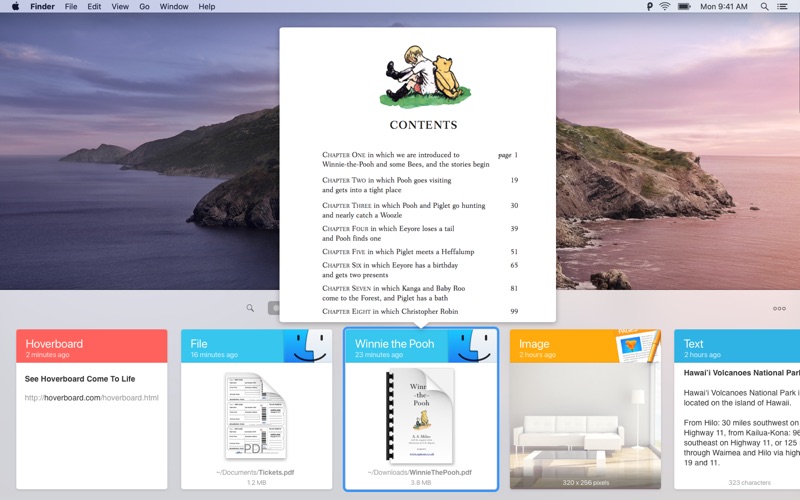This screenshot has width=800, height=500.
Task: Open the View menu
Action: (120, 7)
